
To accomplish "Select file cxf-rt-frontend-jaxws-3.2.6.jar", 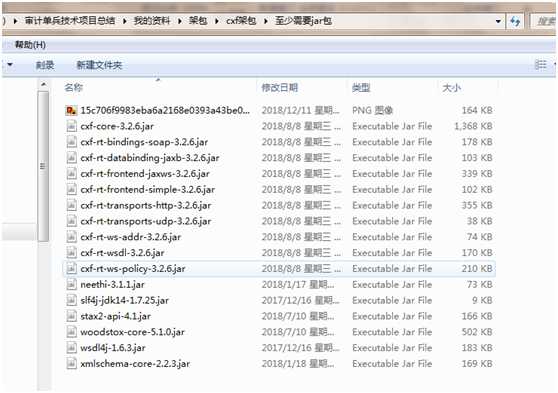I will coord(145,174).
